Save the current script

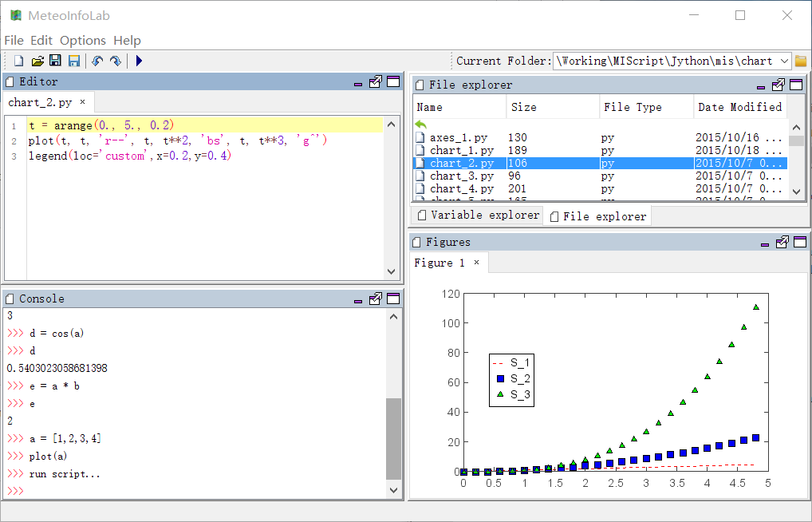click(55, 61)
